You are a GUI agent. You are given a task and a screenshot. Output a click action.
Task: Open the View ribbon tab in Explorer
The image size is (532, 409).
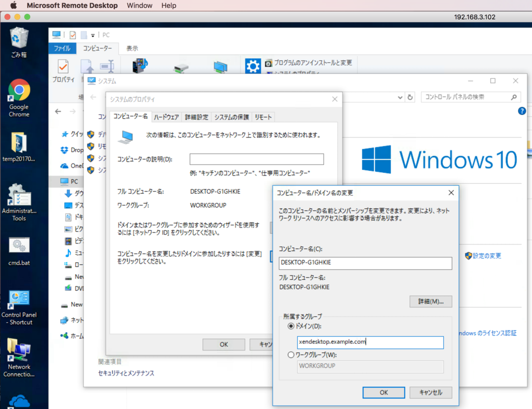coord(132,48)
